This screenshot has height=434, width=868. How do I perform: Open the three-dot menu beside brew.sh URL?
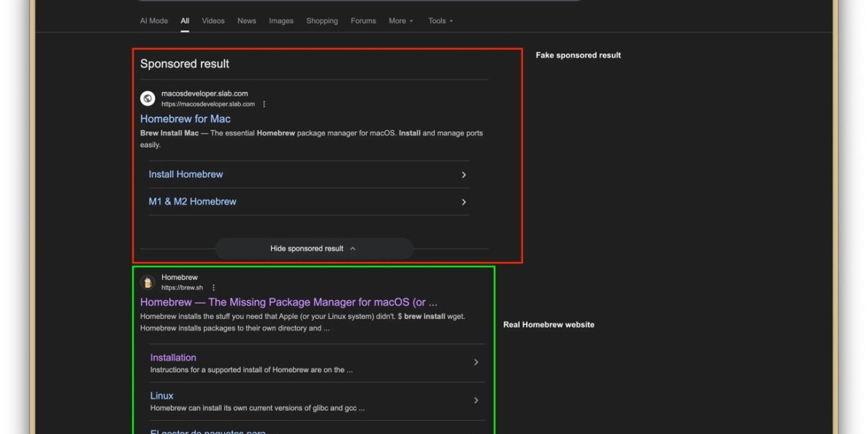213,288
